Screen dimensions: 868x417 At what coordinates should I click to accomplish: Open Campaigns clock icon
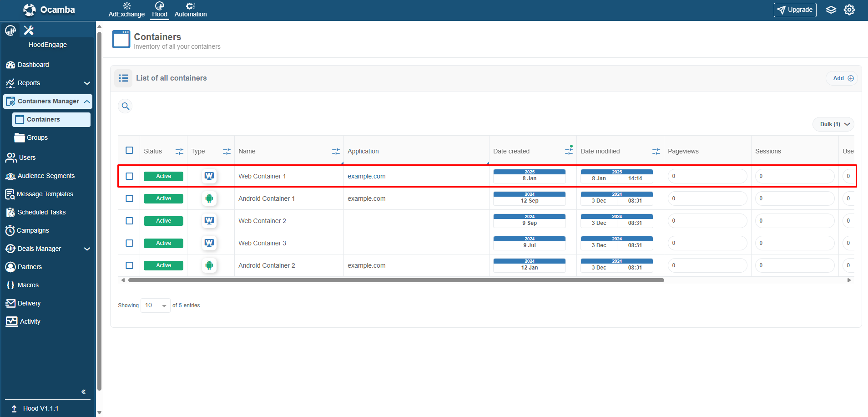[10, 231]
